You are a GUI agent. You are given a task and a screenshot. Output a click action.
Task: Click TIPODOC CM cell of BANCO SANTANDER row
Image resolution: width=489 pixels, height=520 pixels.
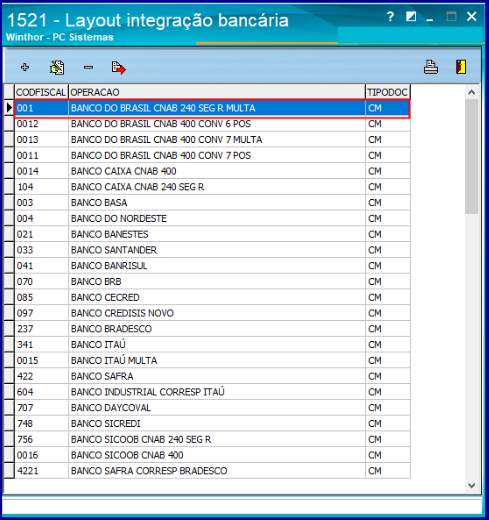pos(388,250)
